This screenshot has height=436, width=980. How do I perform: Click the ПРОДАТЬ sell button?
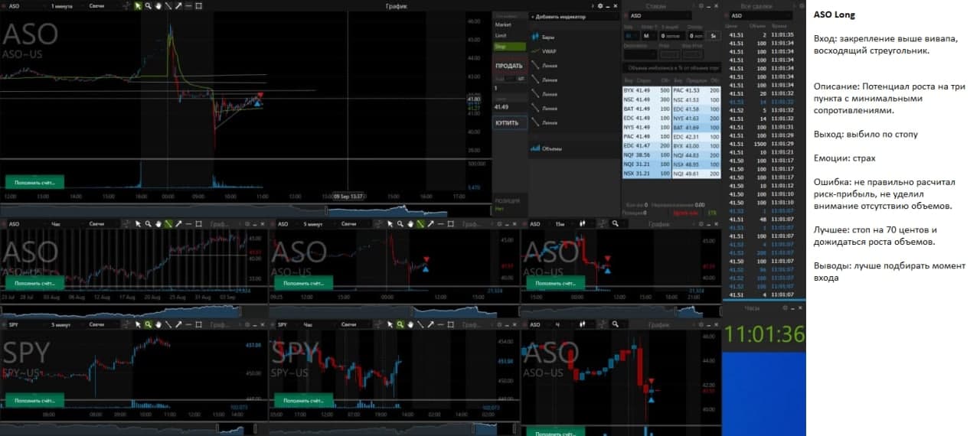pyautogui.click(x=508, y=66)
